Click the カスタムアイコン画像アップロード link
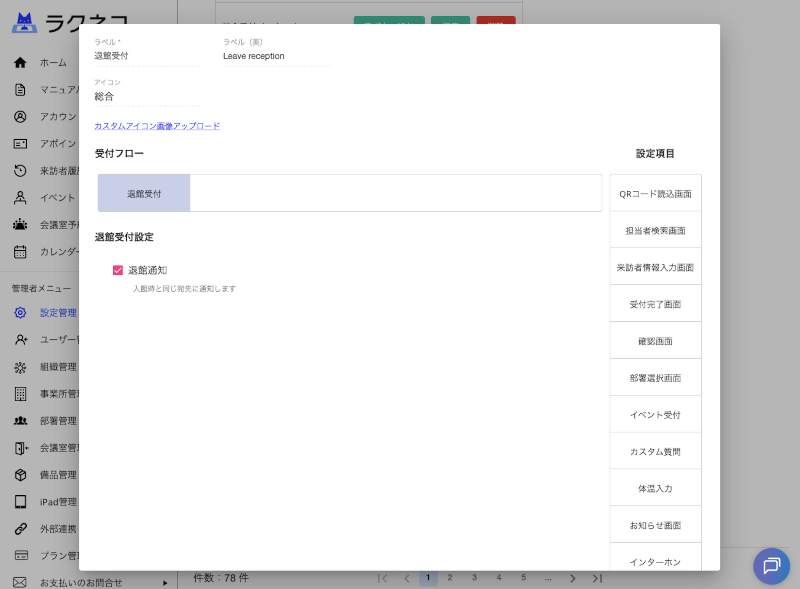This screenshot has height=589, width=800. pos(160,125)
